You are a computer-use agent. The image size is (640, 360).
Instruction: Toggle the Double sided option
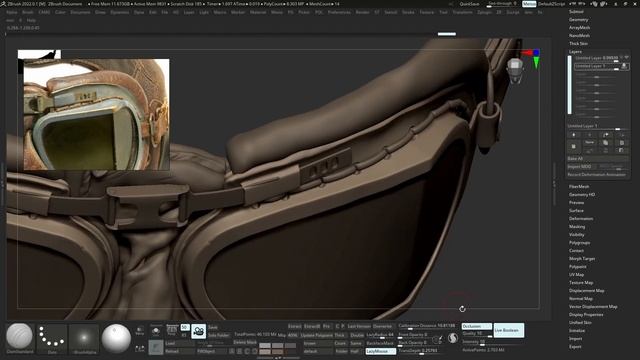pos(357,335)
